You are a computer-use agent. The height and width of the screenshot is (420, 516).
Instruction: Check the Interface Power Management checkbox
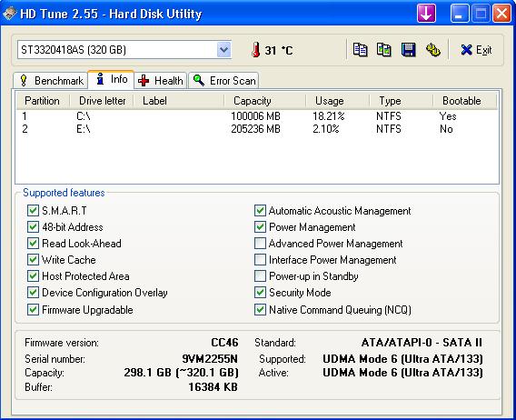(x=260, y=260)
